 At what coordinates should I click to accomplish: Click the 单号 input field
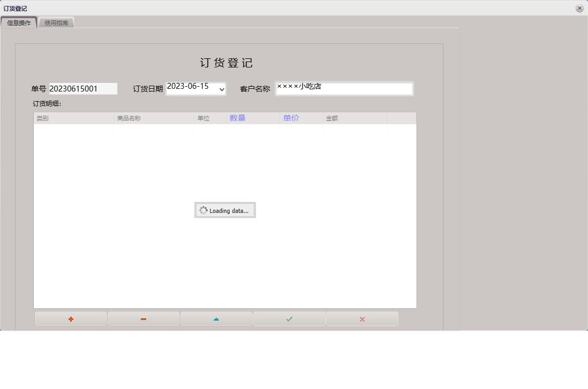(x=83, y=89)
